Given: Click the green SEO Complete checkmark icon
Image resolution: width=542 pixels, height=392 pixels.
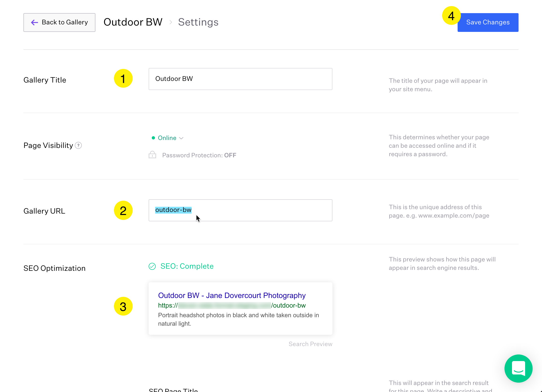Looking at the screenshot, I should pyautogui.click(x=152, y=266).
